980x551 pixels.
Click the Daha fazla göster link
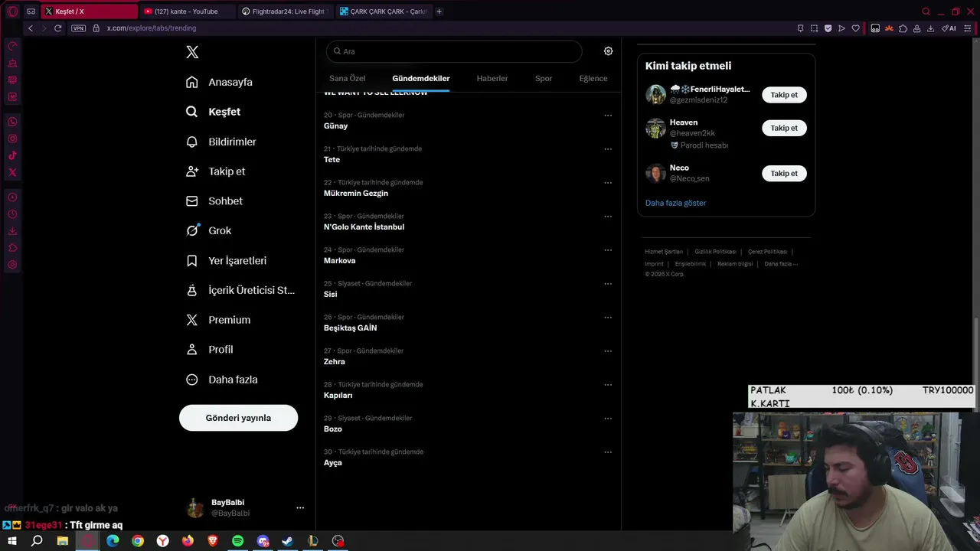[x=675, y=203]
